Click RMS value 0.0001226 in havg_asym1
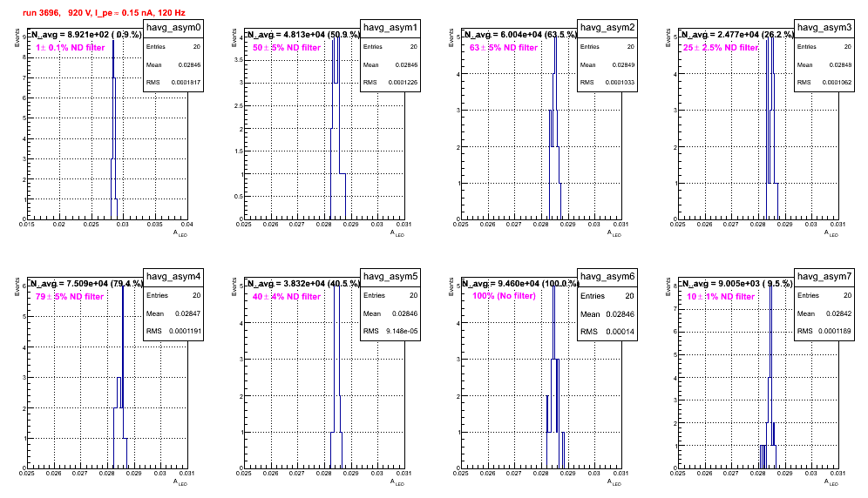The height and width of the screenshot is (498, 868). tap(404, 83)
